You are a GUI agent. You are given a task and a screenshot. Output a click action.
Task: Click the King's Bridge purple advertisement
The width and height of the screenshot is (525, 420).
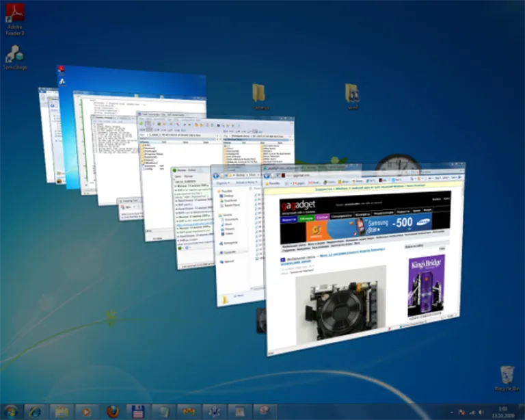point(426,286)
